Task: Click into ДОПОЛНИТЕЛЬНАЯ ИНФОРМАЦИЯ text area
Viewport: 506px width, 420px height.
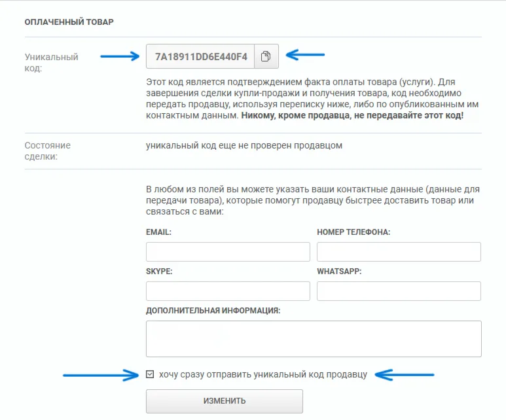Action: (x=314, y=339)
